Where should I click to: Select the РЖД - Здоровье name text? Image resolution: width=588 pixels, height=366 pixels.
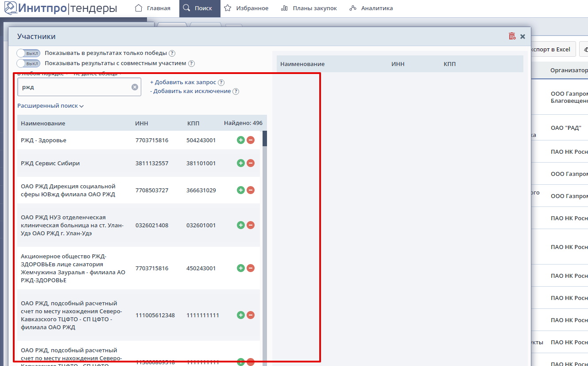point(43,140)
